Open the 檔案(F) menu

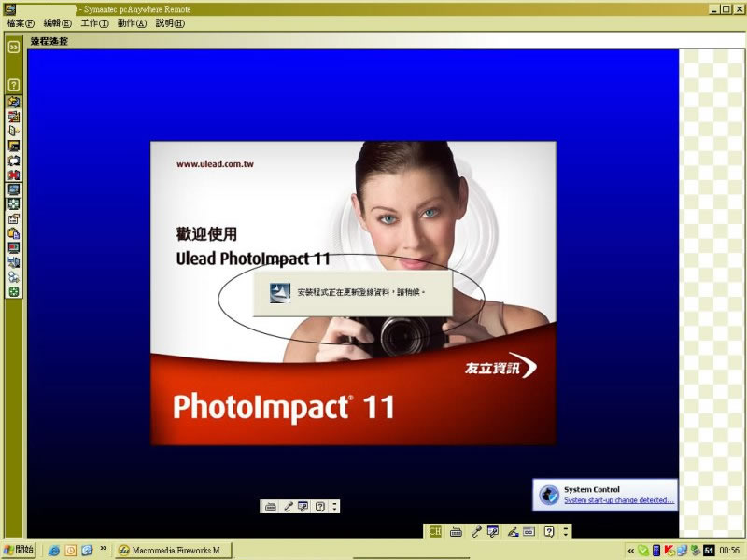coord(21,23)
